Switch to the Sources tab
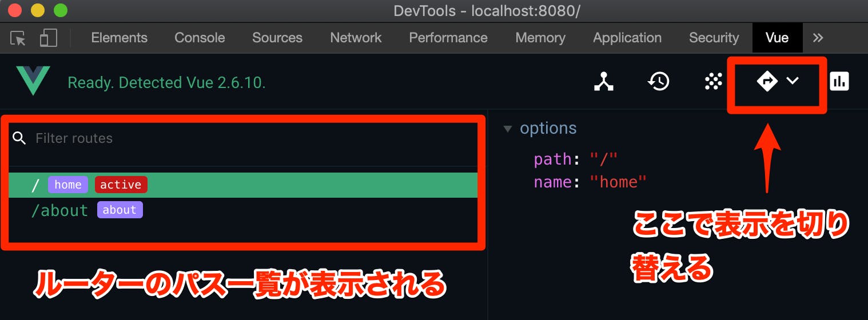868x320 pixels. [277, 38]
